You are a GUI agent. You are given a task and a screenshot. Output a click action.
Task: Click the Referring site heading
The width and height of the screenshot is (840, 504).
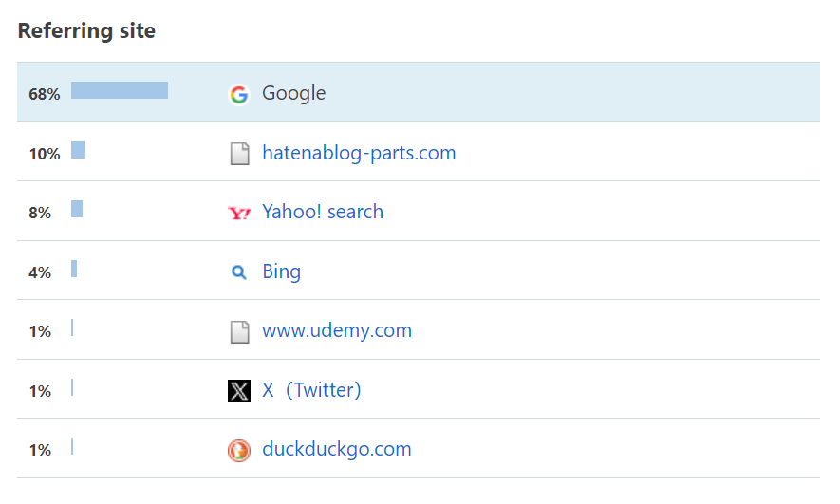[86, 30]
